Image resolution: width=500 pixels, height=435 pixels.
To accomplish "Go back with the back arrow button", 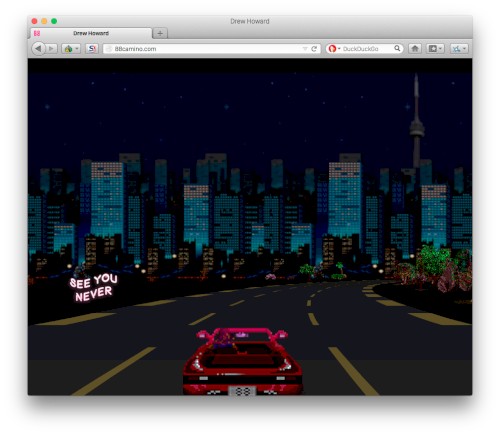I will 38,49.
